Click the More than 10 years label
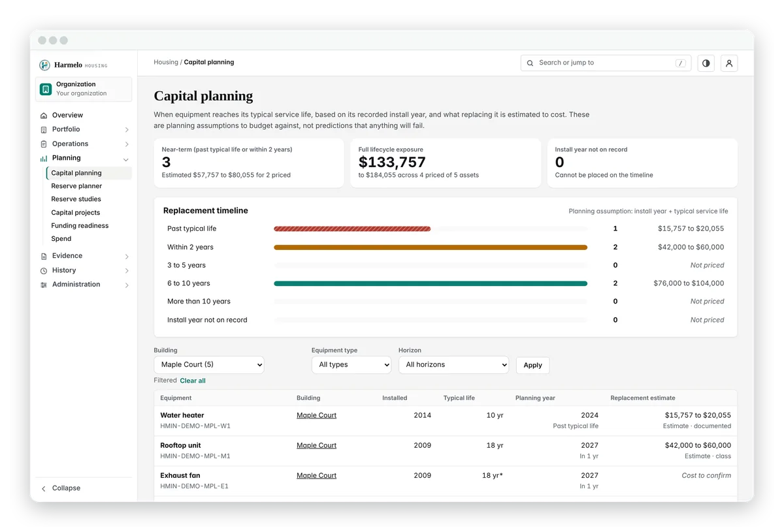 [x=199, y=302]
